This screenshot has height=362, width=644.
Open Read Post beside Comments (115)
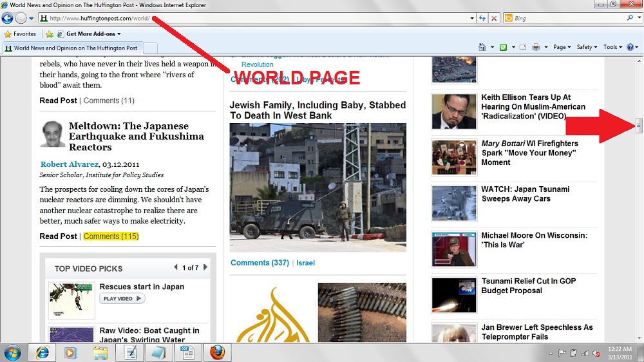[x=58, y=236]
